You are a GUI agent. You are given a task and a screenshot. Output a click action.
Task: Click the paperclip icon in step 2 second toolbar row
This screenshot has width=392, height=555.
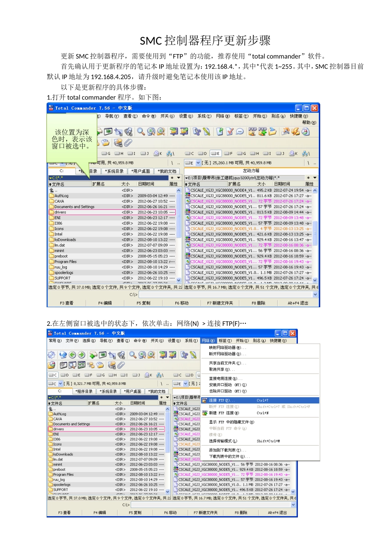pos(121,365)
